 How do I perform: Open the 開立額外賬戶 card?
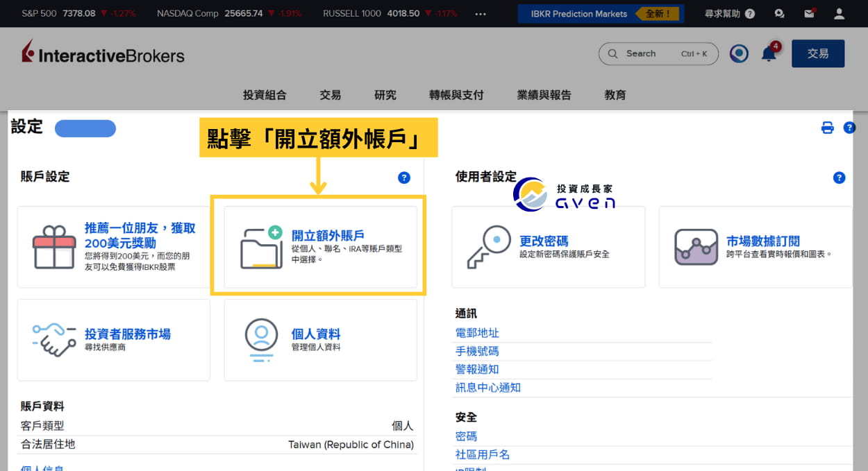pyautogui.click(x=321, y=247)
